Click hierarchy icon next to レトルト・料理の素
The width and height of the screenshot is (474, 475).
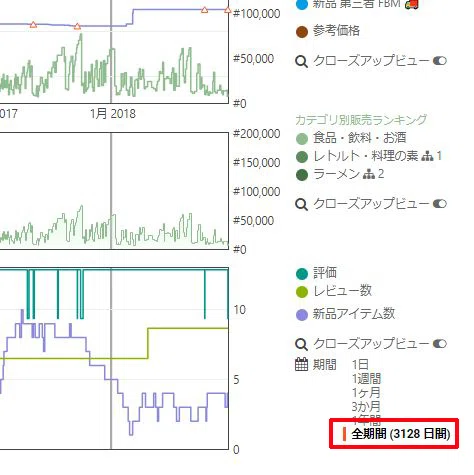[x=427, y=156]
